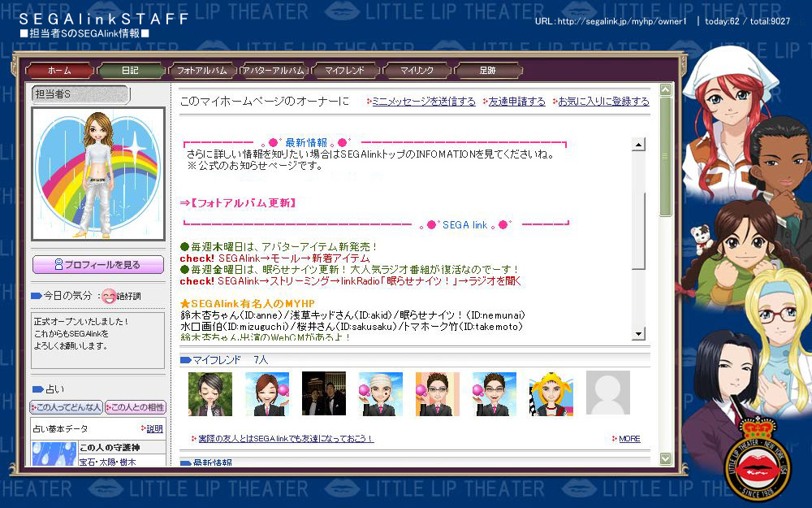This screenshot has width=812, height=508.
Task: Open the フォトアルバム tab
Action: 201,71
